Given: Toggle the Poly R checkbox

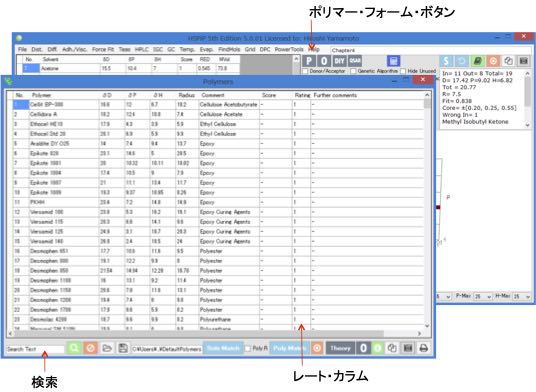Looking at the screenshot, I should (x=248, y=349).
